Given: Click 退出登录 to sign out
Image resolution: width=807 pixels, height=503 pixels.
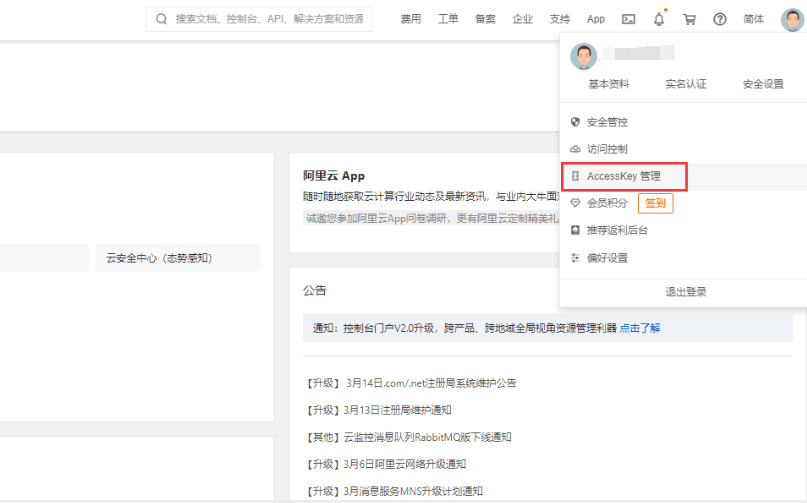Looking at the screenshot, I should point(686,292).
